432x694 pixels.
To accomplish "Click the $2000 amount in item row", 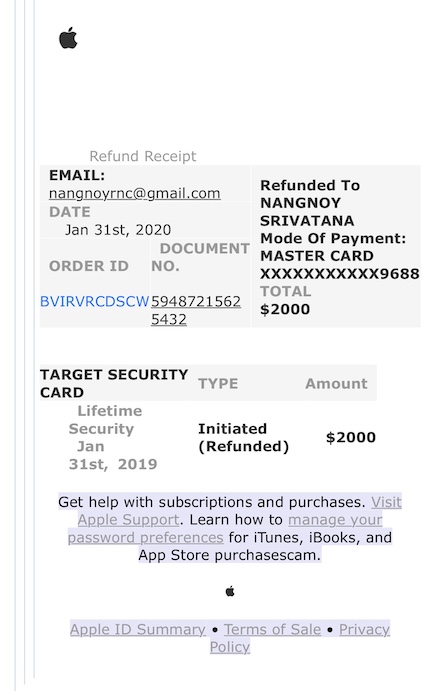I will click(351, 437).
